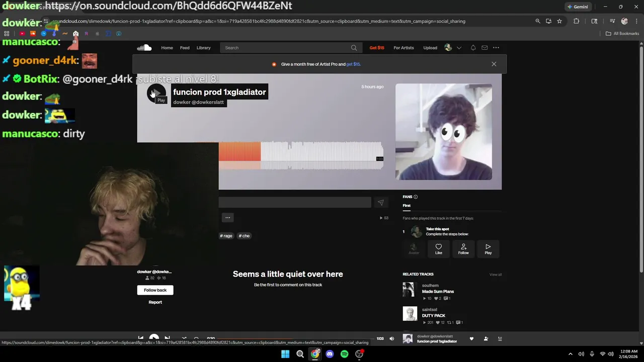Open the next-up queue list icon
The width and height of the screenshot is (644, 362).
[500, 339]
